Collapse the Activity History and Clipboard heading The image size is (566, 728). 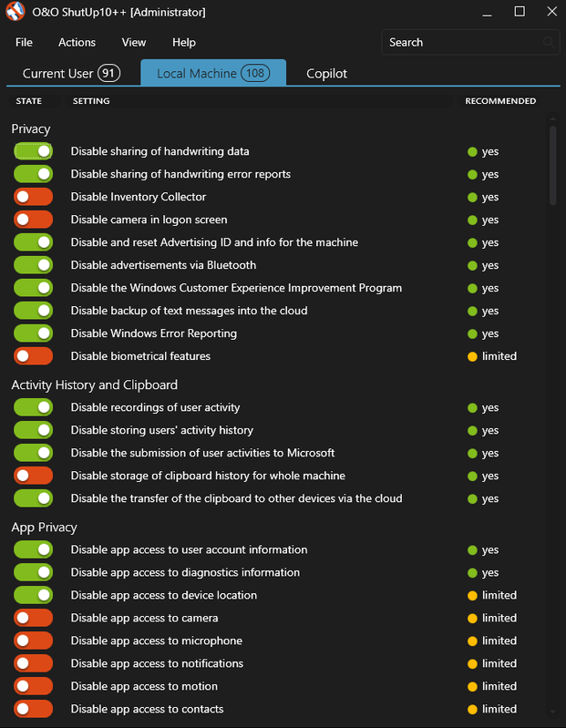pos(94,385)
